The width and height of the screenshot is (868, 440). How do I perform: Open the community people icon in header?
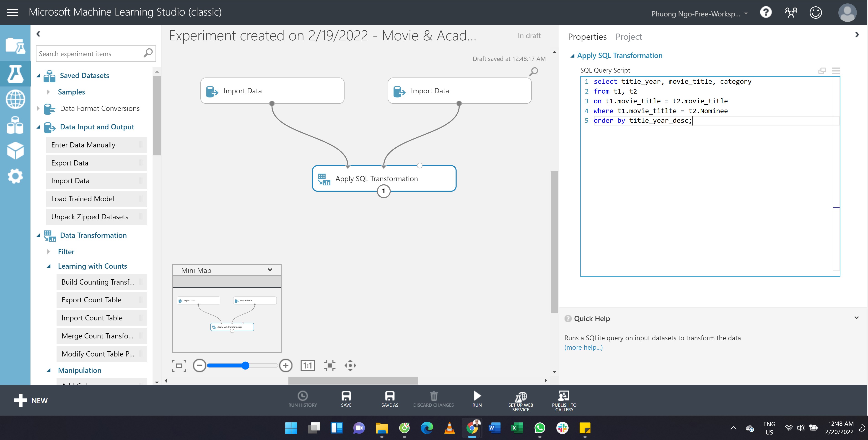[790, 13]
